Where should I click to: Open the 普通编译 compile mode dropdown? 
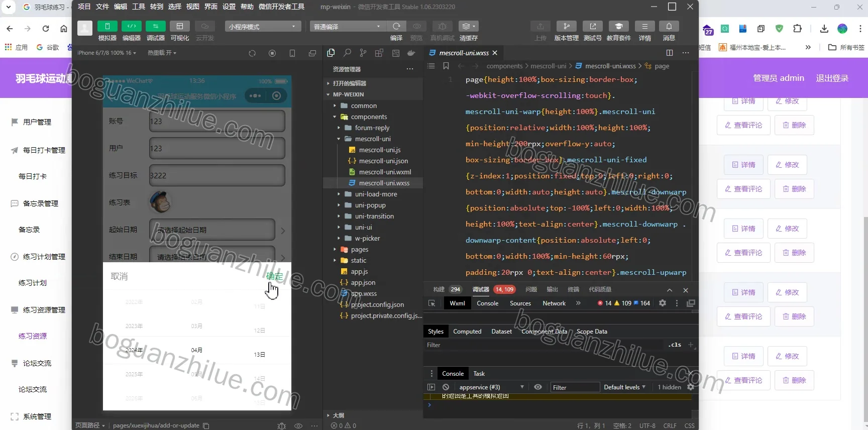pos(348,26)
